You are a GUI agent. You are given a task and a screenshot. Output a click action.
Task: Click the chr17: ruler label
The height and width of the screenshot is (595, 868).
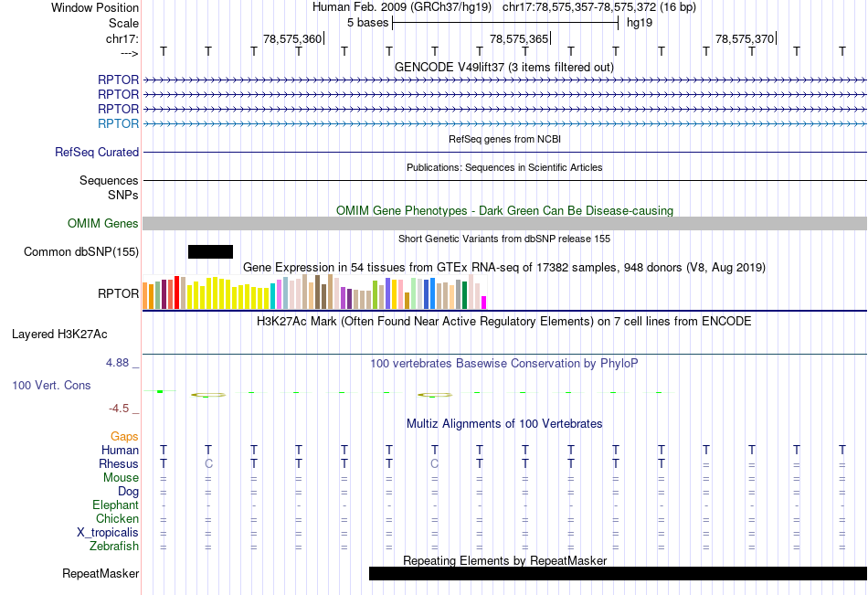pyautogui.click(x=122, y=38)
